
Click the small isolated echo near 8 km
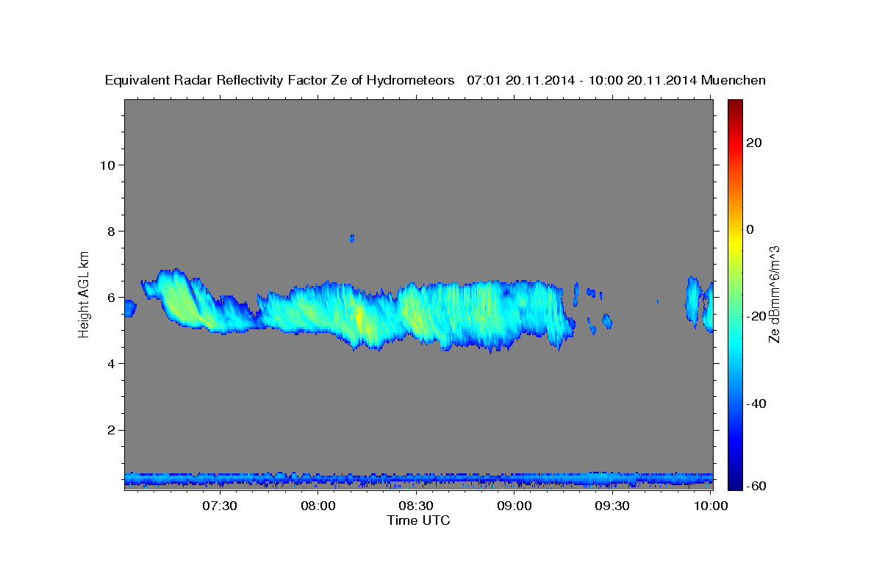tap(352, 238)
